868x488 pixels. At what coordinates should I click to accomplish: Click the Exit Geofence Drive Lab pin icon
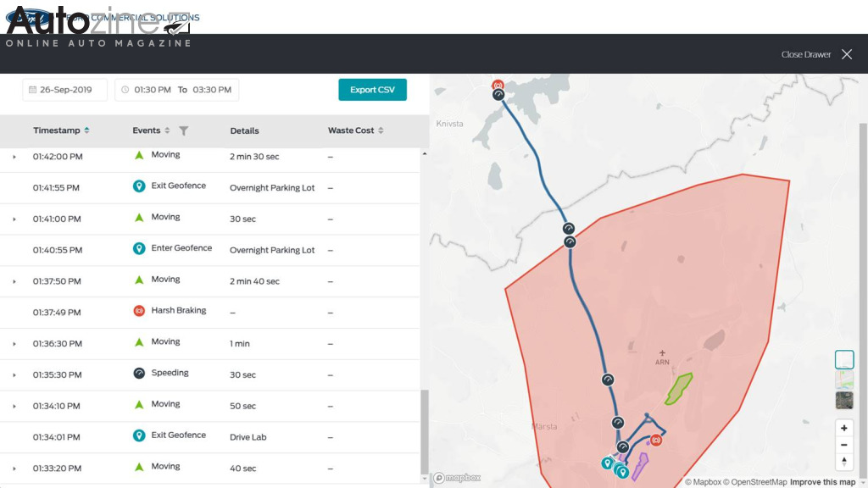coord(139,435)
